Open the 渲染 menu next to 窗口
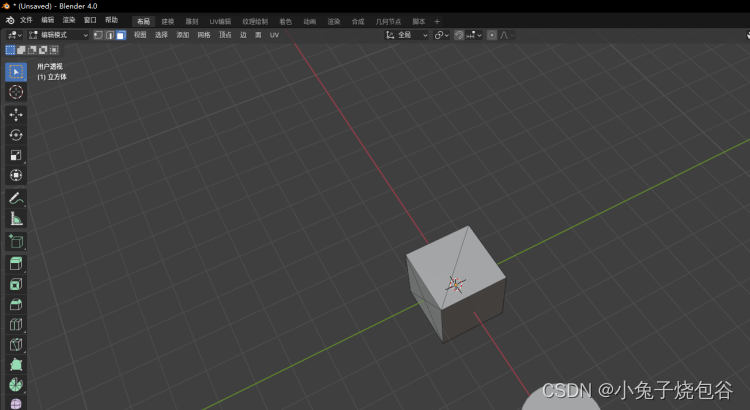The height and width of the screenshot is (410, 750). point(69,20)
